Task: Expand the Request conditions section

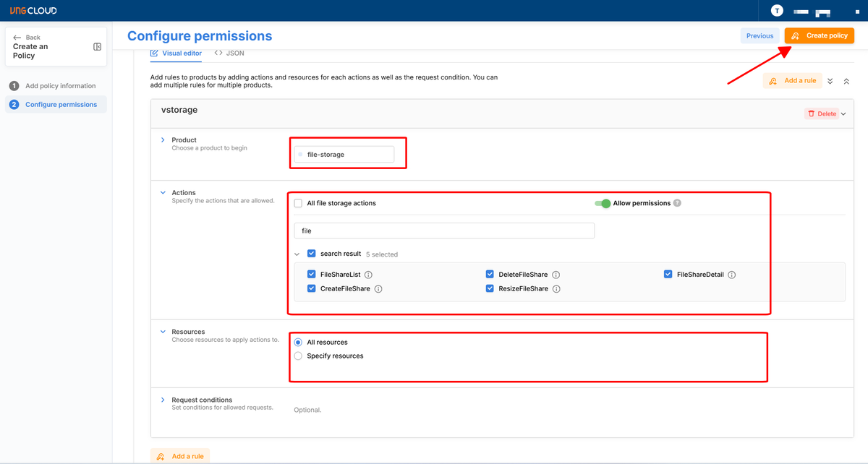Action: coord(163,400)
